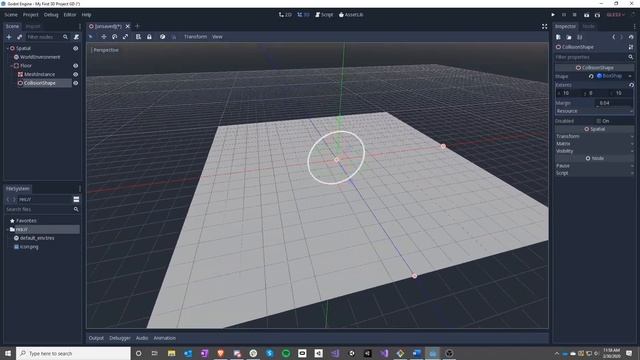Expand the Transform section in Inspector
Screen dimensions: 640x360
coord(594,136)
